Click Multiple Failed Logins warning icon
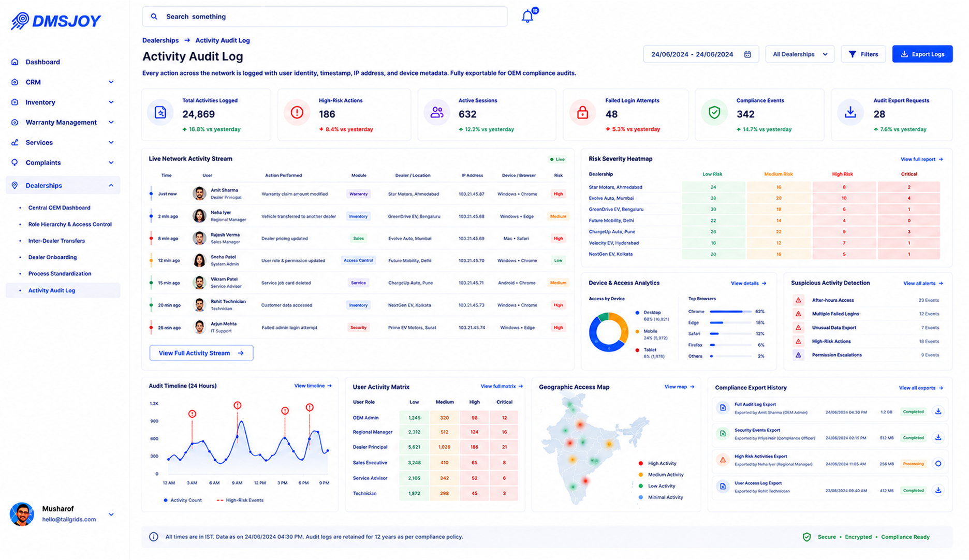 [798, 314]
